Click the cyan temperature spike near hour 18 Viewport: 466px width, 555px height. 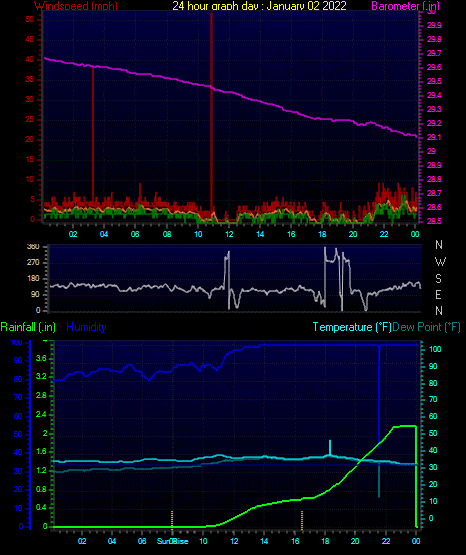[330, 448]
